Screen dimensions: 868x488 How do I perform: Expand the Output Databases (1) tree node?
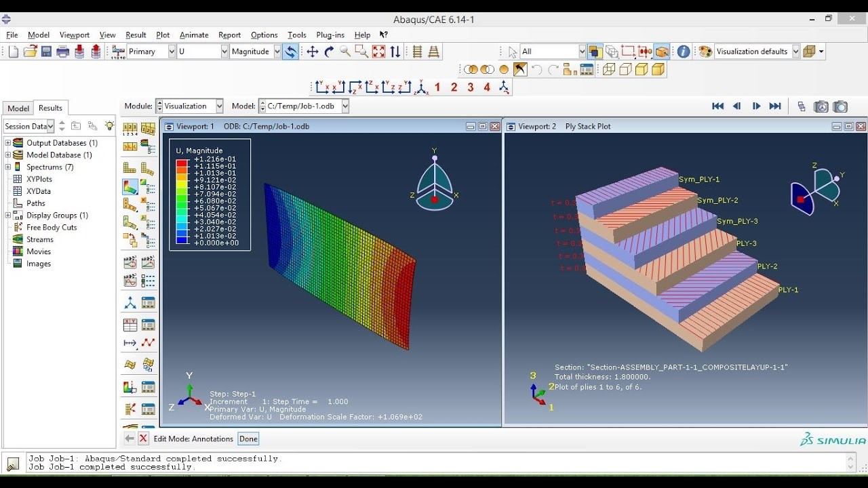(x=8, y=143)
